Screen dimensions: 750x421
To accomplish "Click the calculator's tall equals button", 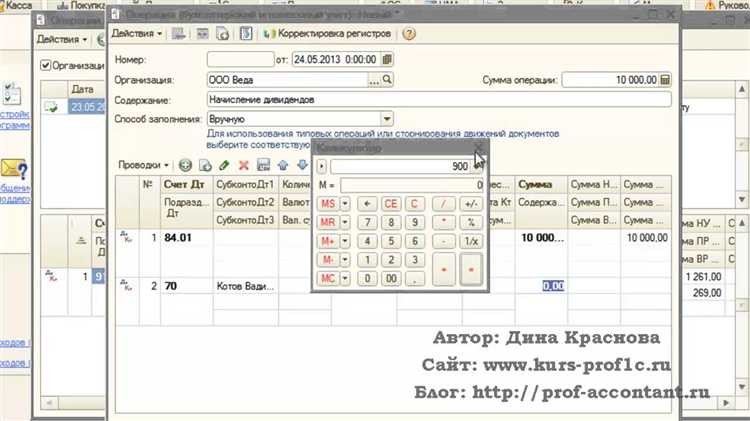I will [x=471, y=269].
